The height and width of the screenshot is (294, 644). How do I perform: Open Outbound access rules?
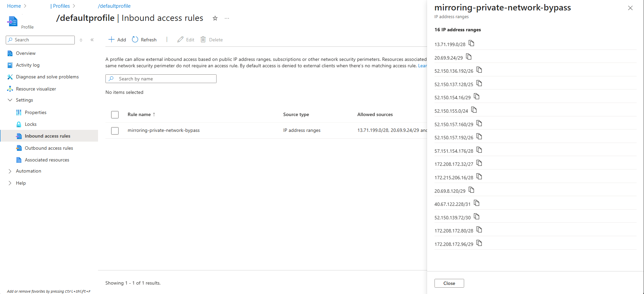(x=49, y=148)
